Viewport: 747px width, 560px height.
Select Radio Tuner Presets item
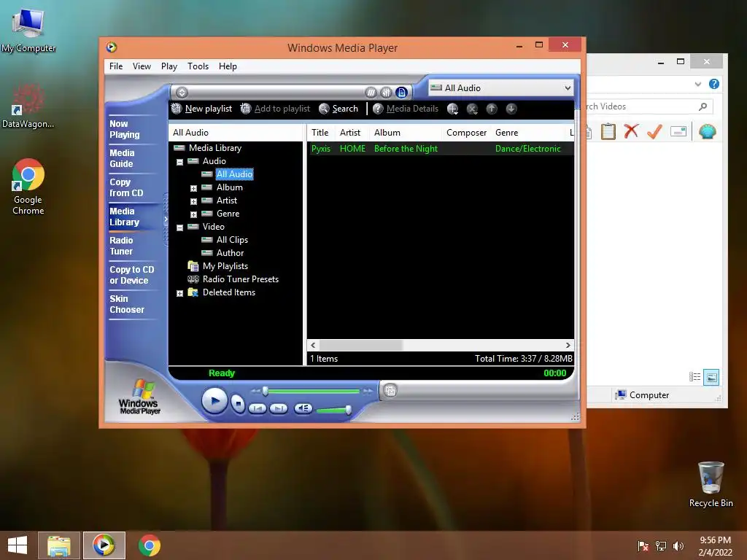[x=241, y=279]
